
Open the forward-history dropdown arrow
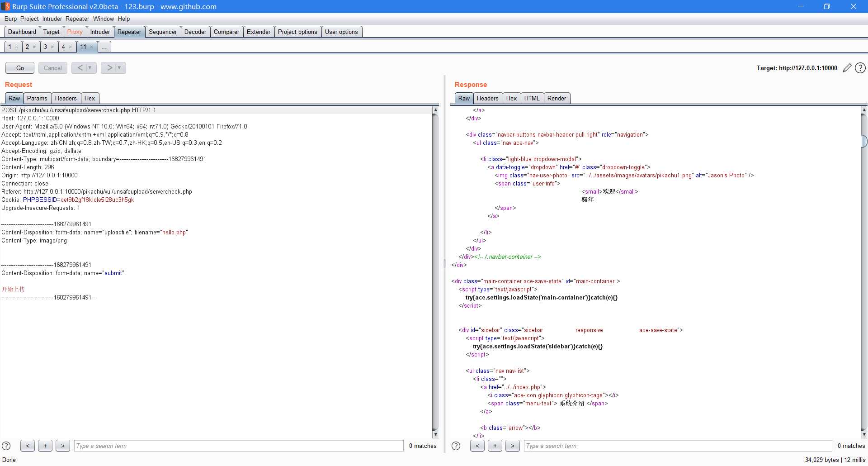[120, 68]
